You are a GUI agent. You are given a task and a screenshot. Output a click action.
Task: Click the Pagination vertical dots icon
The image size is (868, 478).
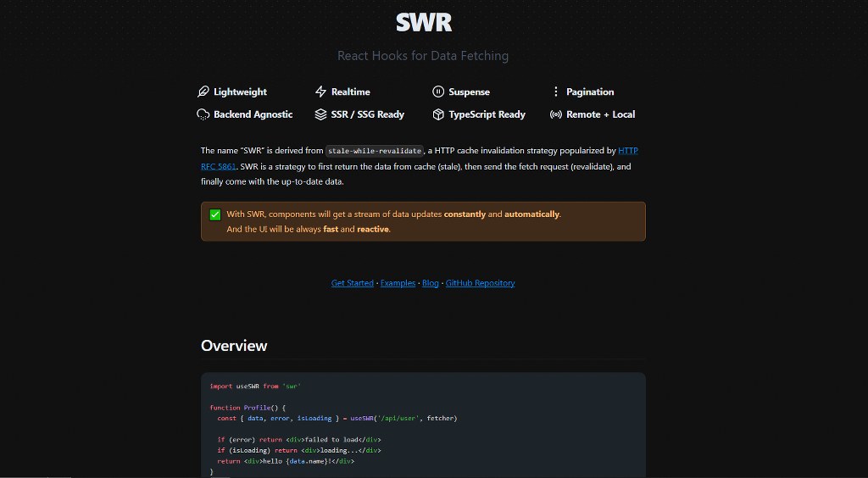(556, 92)
